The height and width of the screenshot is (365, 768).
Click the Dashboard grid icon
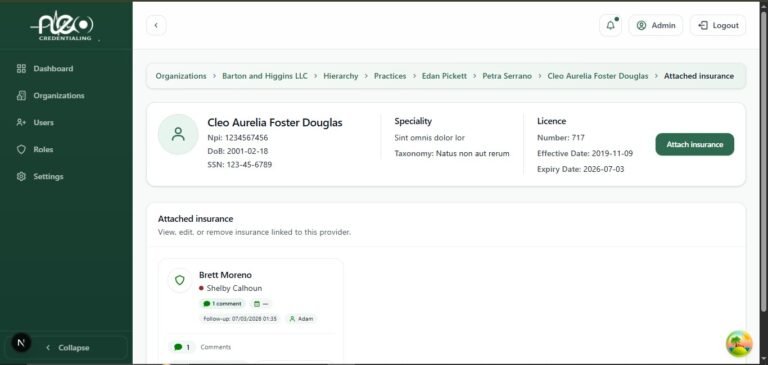(21, 69)
